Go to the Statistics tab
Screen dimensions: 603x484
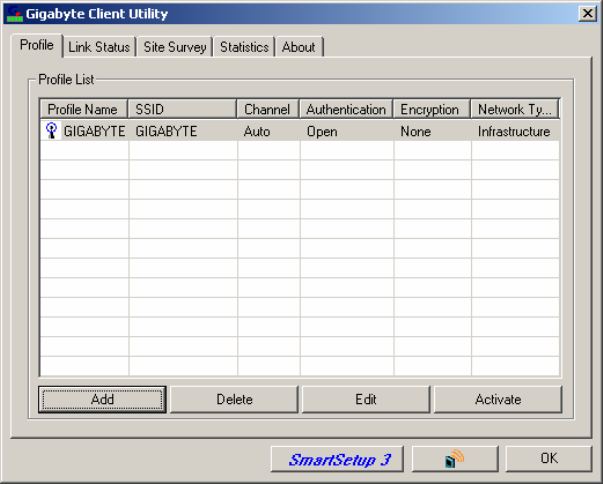click(x=244, y=47)
